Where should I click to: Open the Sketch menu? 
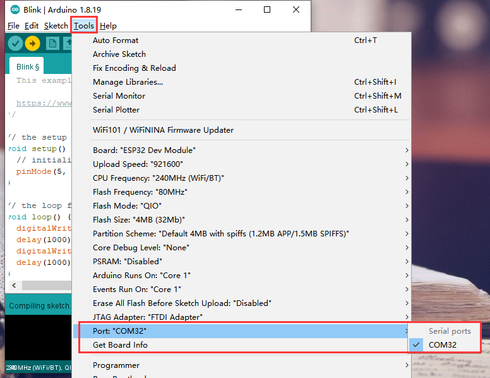click(x=56, y=26)
